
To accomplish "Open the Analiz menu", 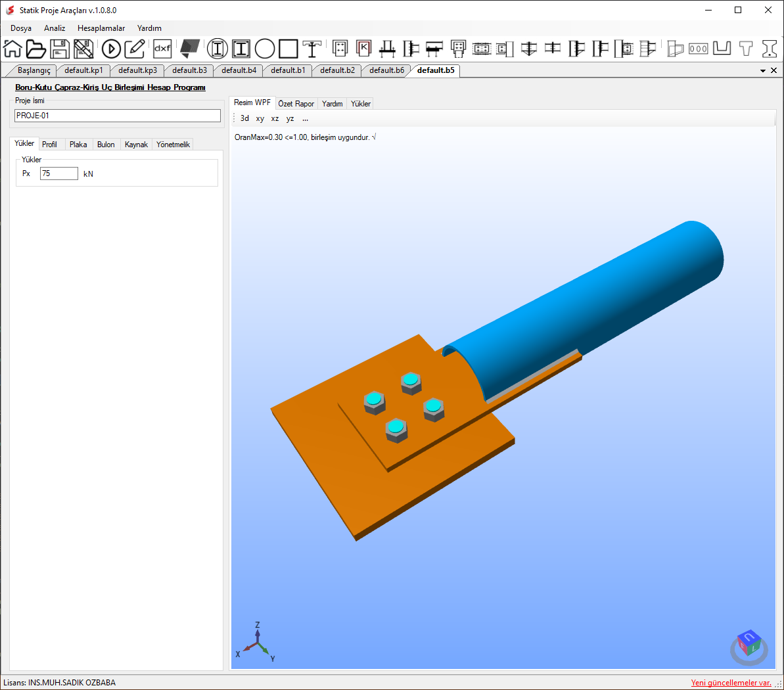I will [55, 28].
